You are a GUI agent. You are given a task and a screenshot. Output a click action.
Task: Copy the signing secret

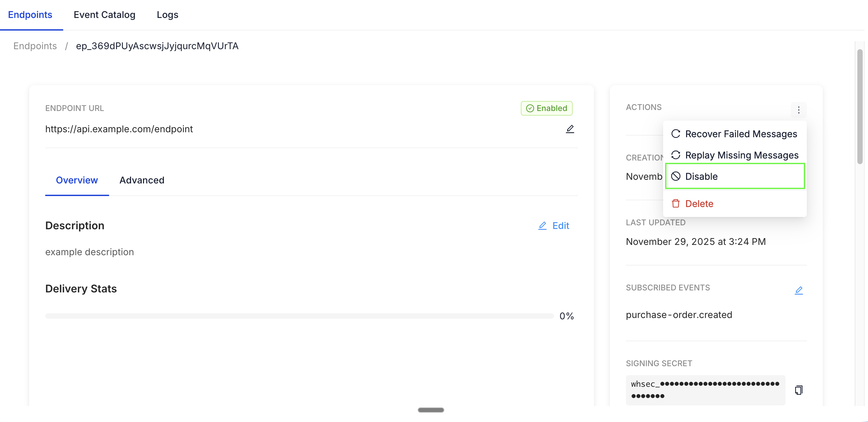[x=798, y=390]
